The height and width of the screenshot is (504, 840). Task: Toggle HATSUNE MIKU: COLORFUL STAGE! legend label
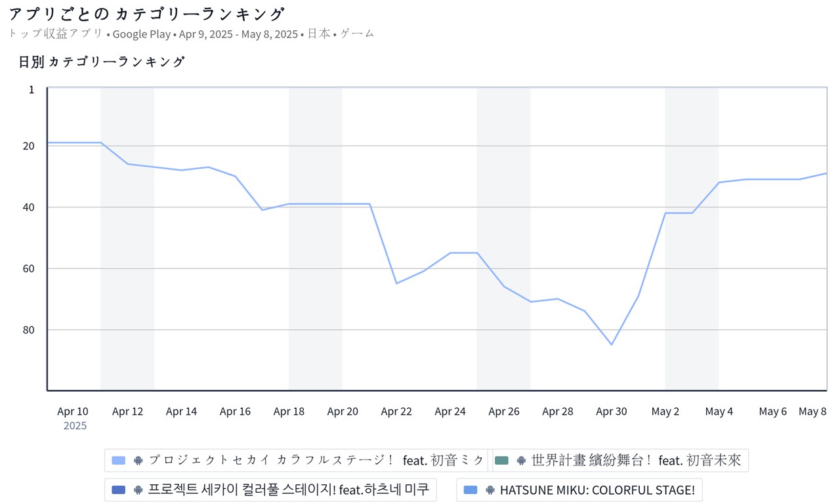click(597, 490)
